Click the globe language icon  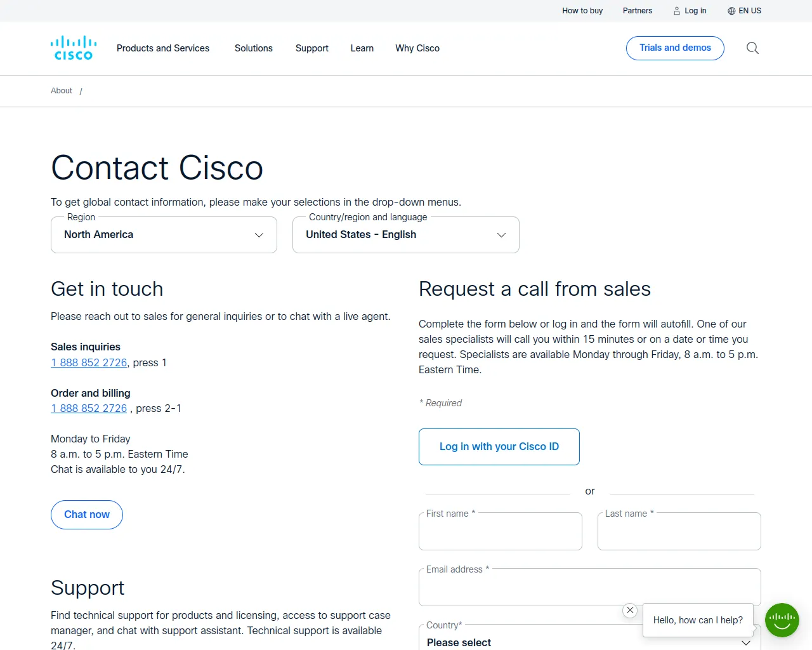coord(731,11)
